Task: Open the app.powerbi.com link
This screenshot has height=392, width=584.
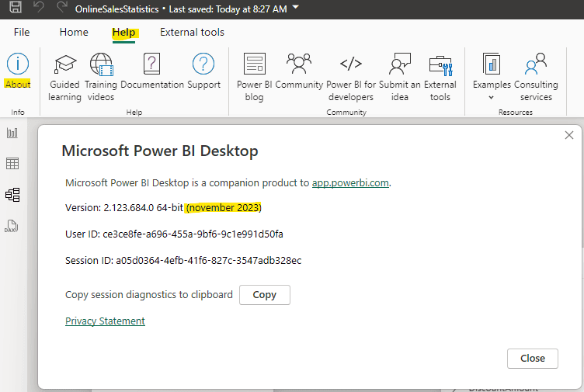Action: point(350,182)
